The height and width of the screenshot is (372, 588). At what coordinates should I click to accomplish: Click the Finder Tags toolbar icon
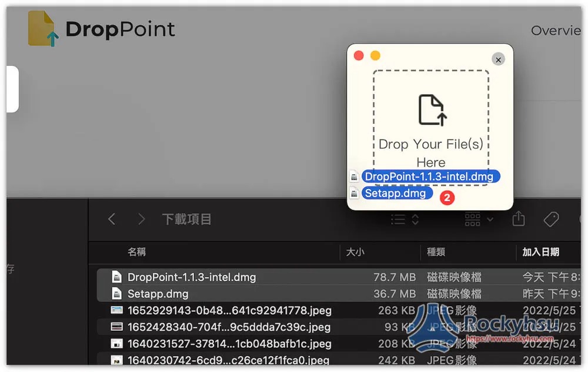[552, 219]
